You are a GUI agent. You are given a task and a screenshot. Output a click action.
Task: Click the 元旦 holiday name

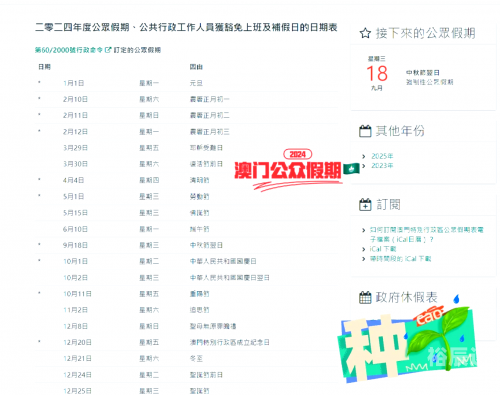[196, 83]
